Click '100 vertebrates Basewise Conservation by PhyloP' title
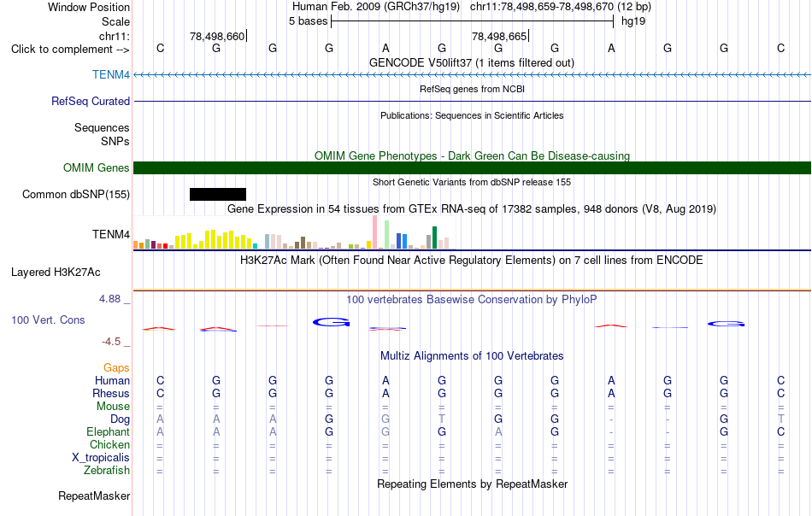 [472, 299]
